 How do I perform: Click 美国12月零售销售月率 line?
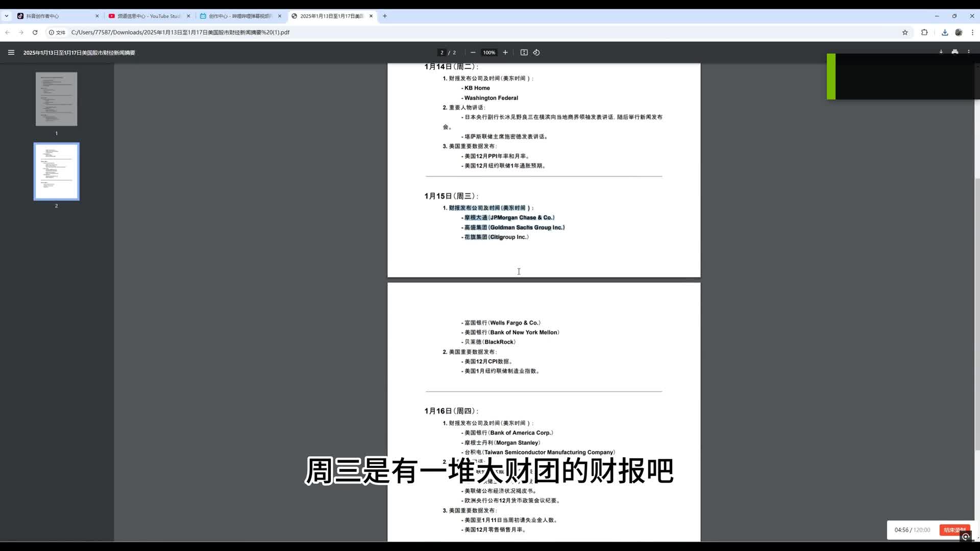(x=494, y=530)
